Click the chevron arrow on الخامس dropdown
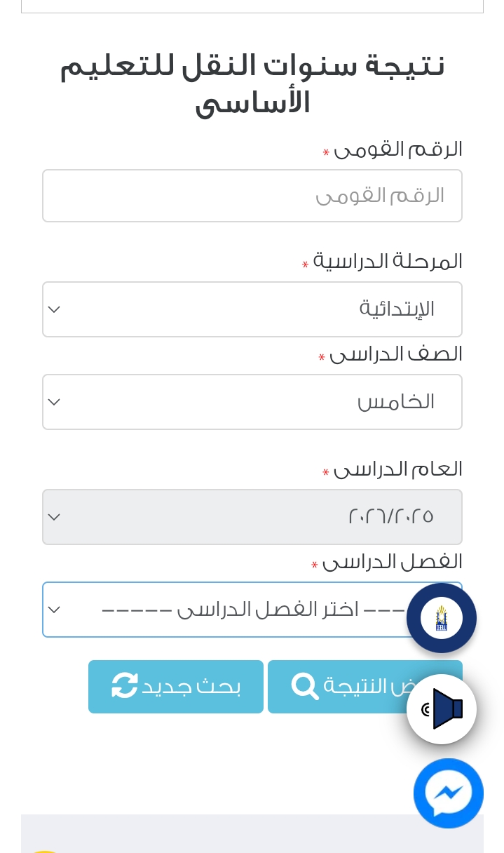 [x=55, y=402]
